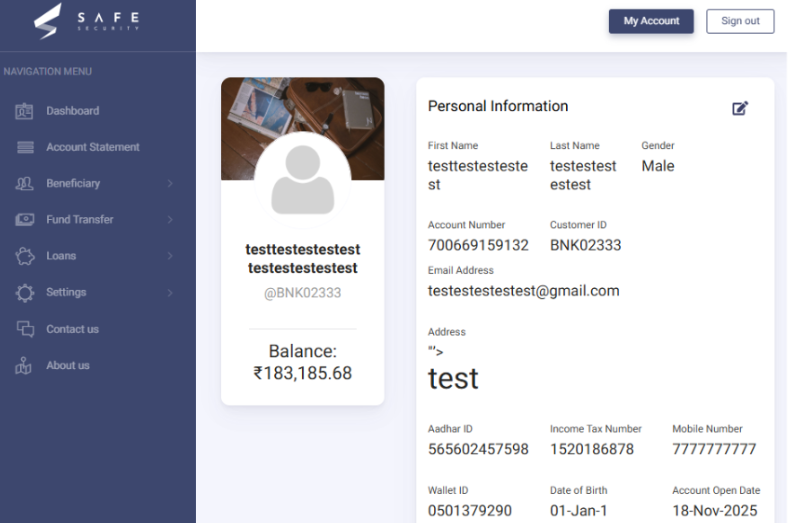This screenshot has height=523, width=792.
Task: Click the Sign out button
Action: [x=740, y=21]
